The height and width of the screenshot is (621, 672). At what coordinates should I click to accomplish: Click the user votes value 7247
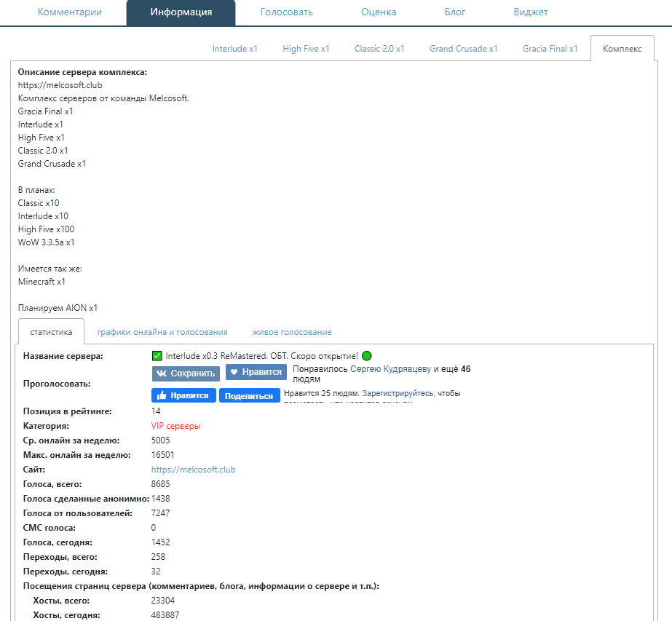pos(161,513)
